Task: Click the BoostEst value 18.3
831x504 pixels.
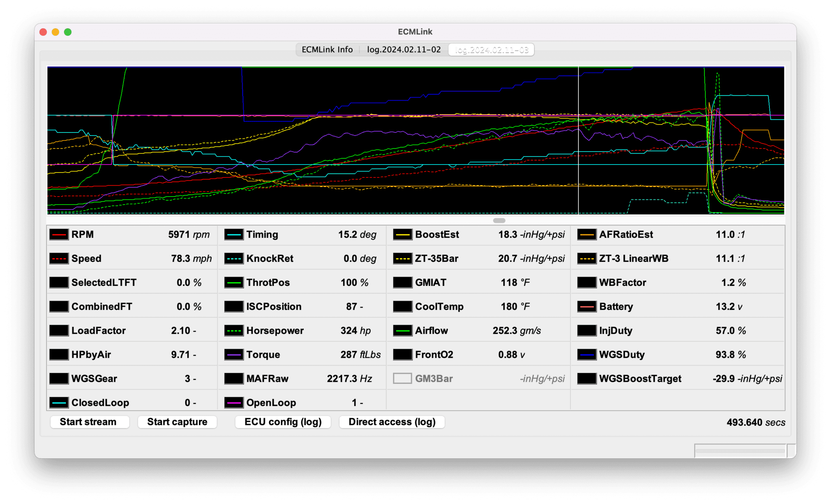Action: tap(508, 235)
